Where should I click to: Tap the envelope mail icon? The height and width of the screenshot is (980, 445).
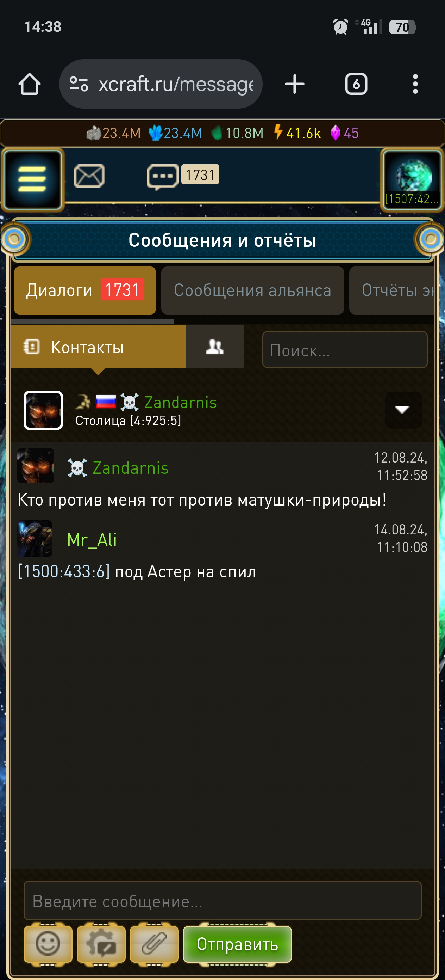pyautogui.click(x=89, y=176)
